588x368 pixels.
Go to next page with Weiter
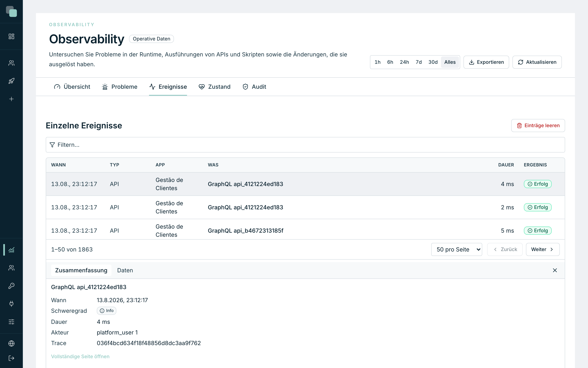tap(542, 249)
